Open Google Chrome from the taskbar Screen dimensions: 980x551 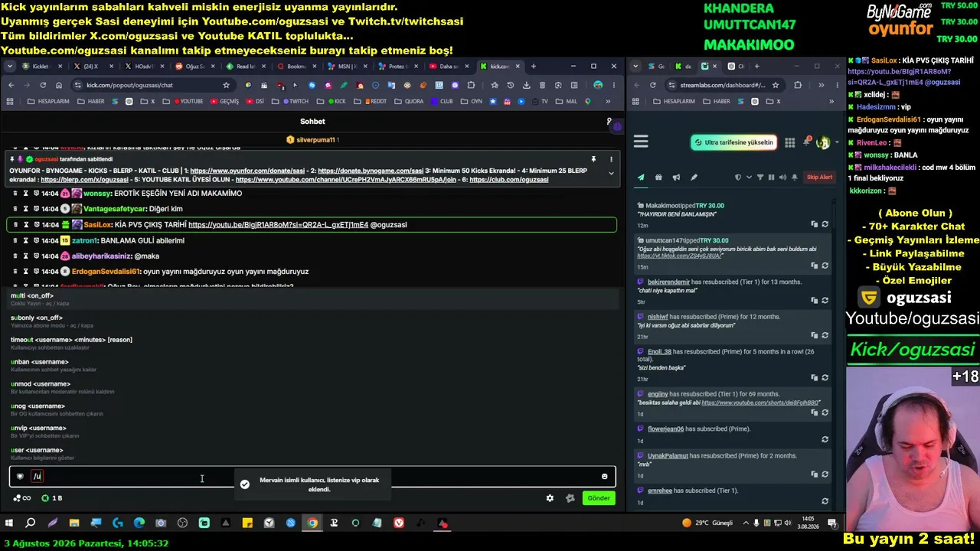312,523
